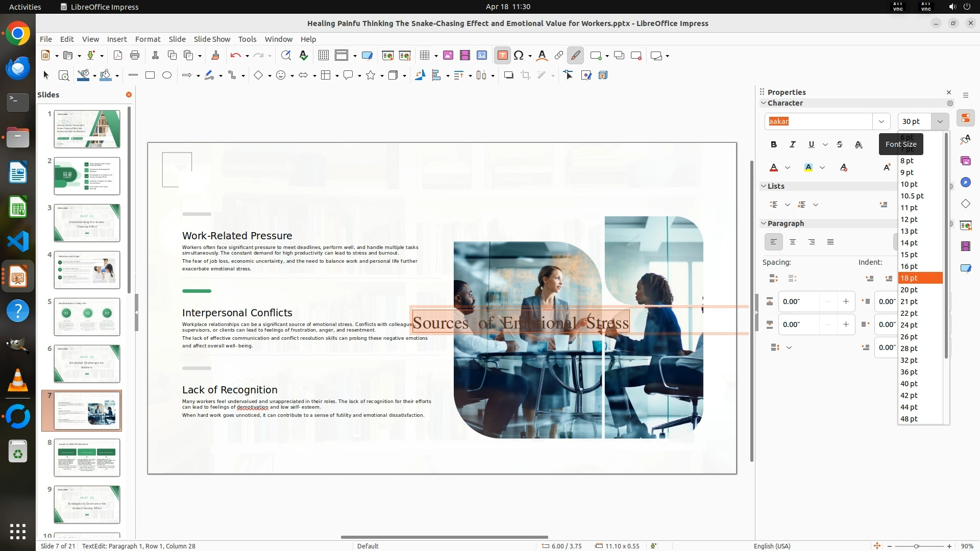The image size is (980, 551).
Task: Click the Insert Text Box icon
Action: point(502,56)
